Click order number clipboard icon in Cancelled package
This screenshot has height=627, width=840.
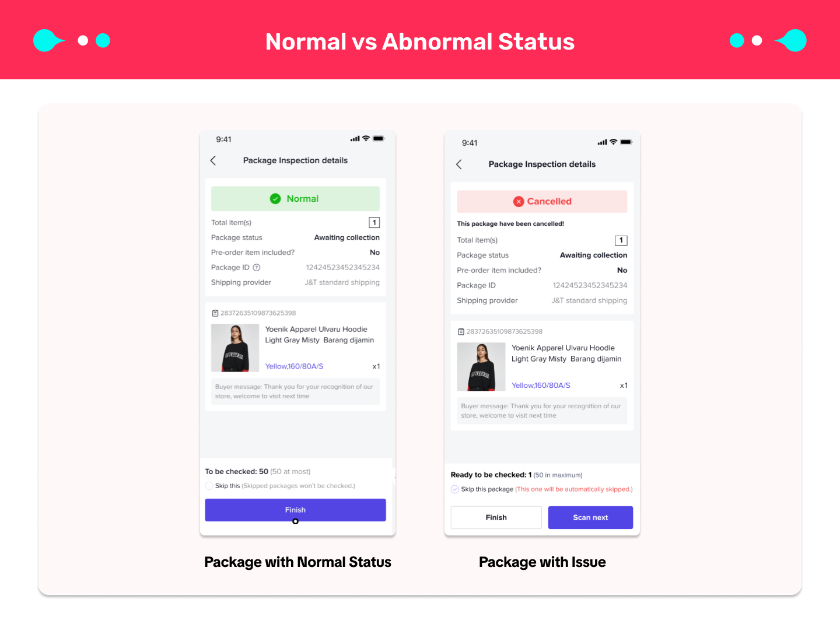tap(461, 332)
